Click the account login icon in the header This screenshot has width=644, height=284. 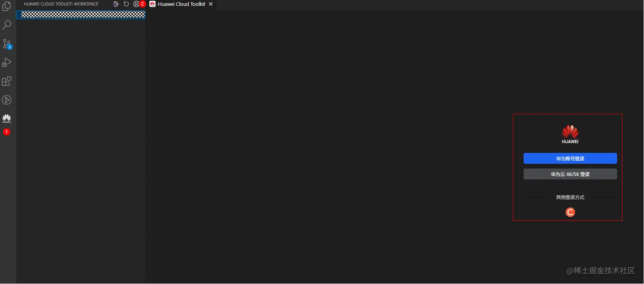pos(136,4)
